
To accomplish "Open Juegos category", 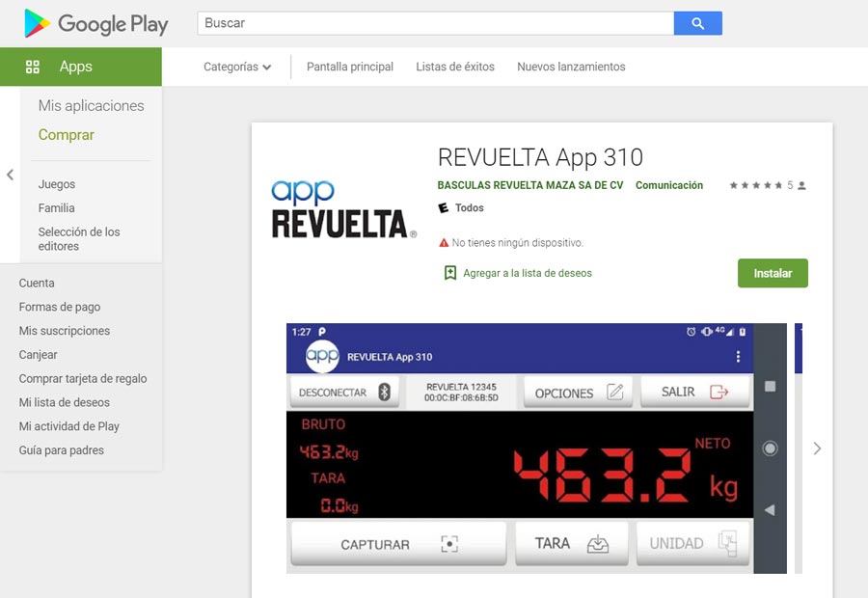I will point(57,184).
